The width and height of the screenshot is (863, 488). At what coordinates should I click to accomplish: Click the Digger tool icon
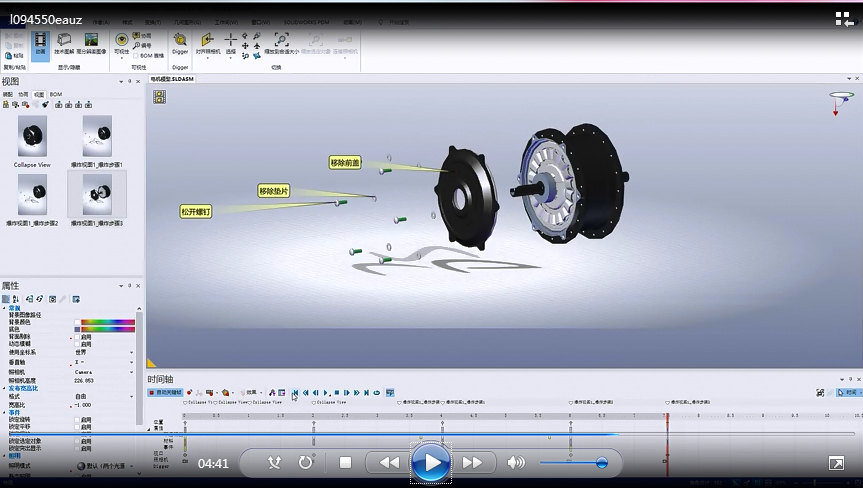click(180, 40)
